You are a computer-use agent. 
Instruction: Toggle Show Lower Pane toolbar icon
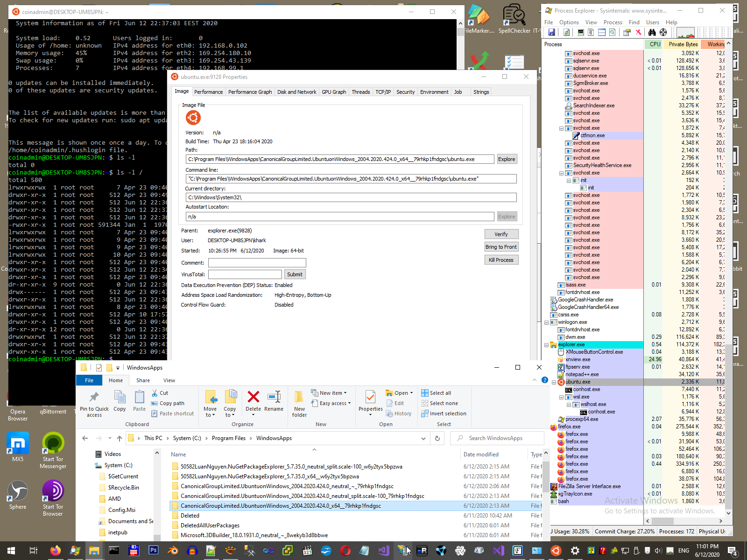(x=602, y=32)
